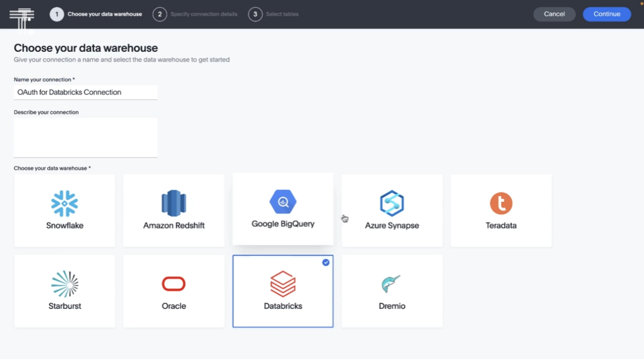
Task: Choose the Teradata warehouse card
Action: [501, 210]
